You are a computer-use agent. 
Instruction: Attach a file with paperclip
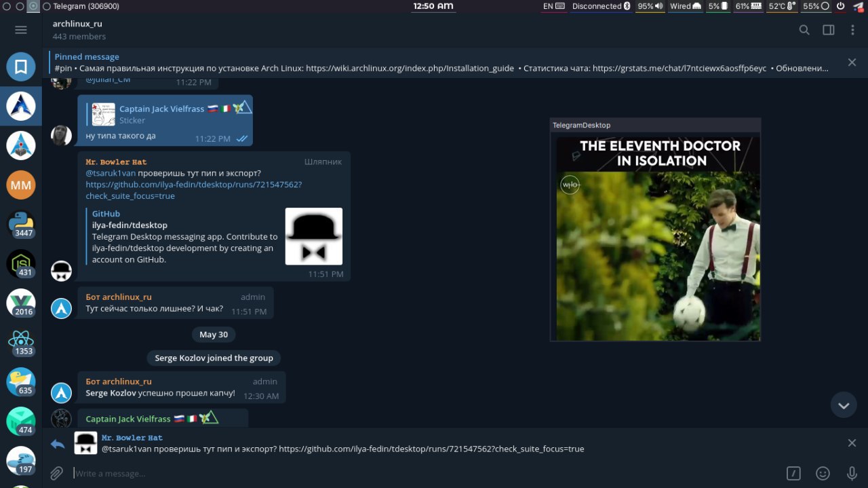pos(57,473)
